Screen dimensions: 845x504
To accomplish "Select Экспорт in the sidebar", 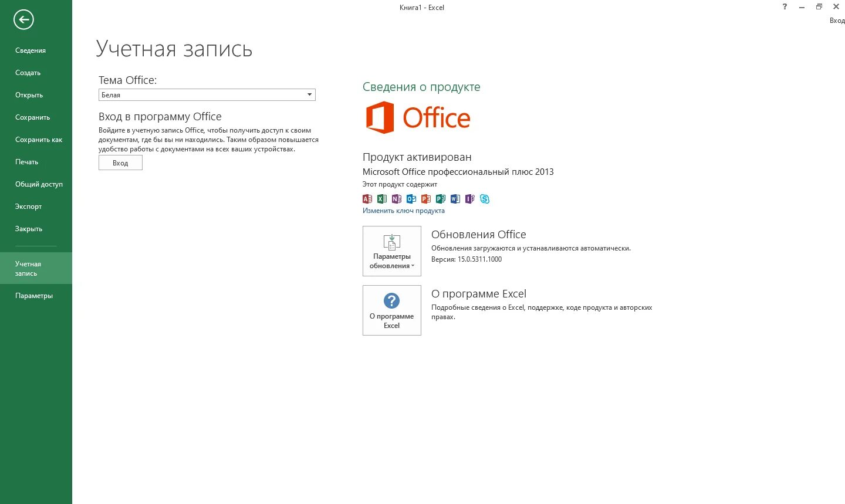I will 36,207.
